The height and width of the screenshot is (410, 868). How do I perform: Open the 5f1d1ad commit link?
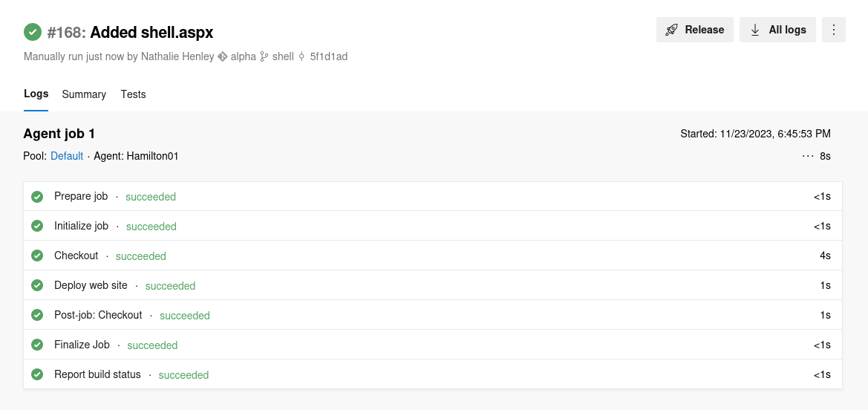329,56
